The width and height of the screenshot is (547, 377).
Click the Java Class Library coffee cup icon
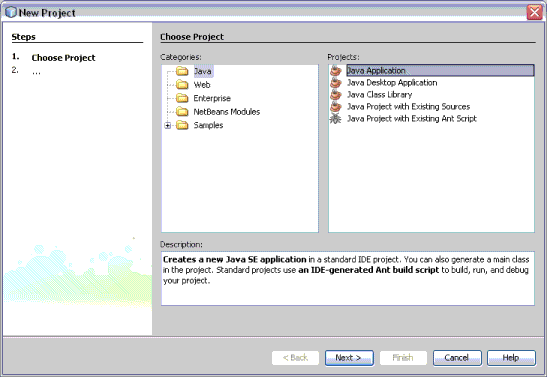coord(336,95)
